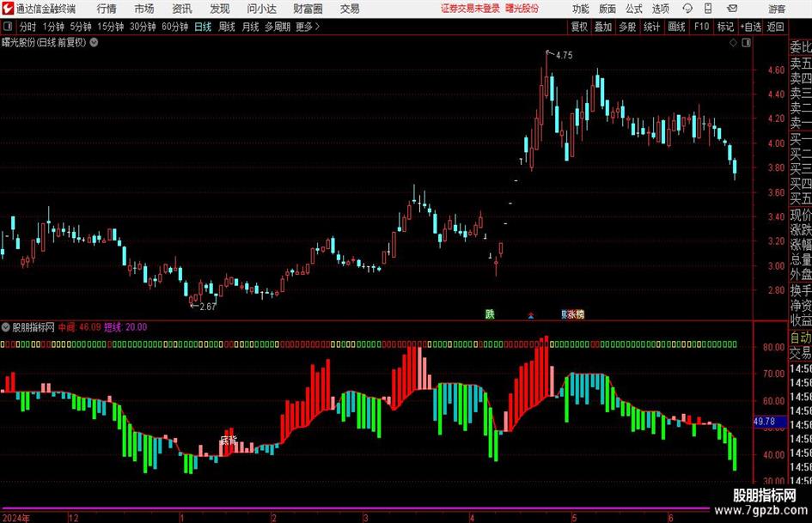
Task: Open F10 company info
Action: (x=702, y=27)
